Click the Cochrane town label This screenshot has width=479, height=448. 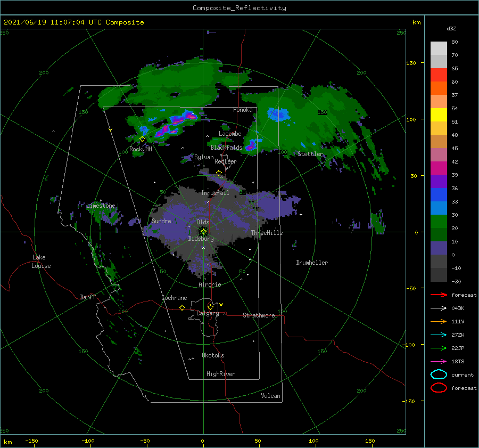coord(174,298)
